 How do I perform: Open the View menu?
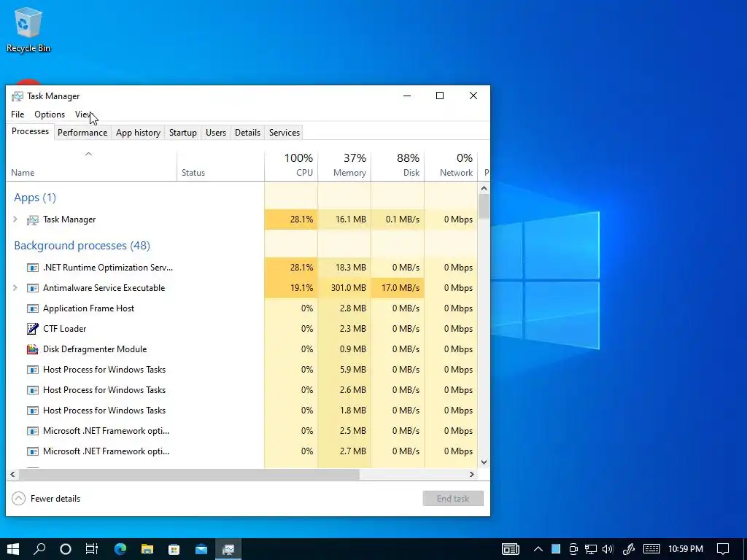83,114
